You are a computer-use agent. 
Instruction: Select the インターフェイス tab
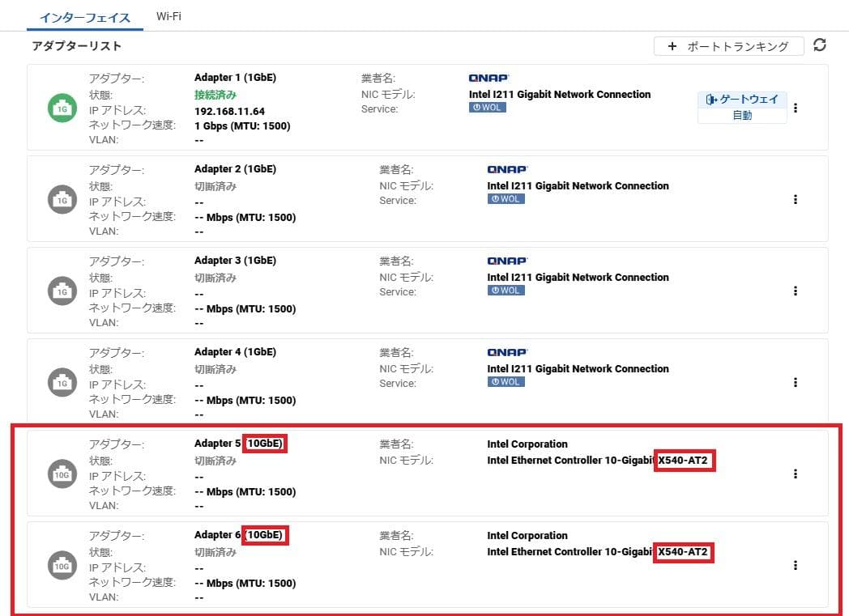tap(85, 17)
